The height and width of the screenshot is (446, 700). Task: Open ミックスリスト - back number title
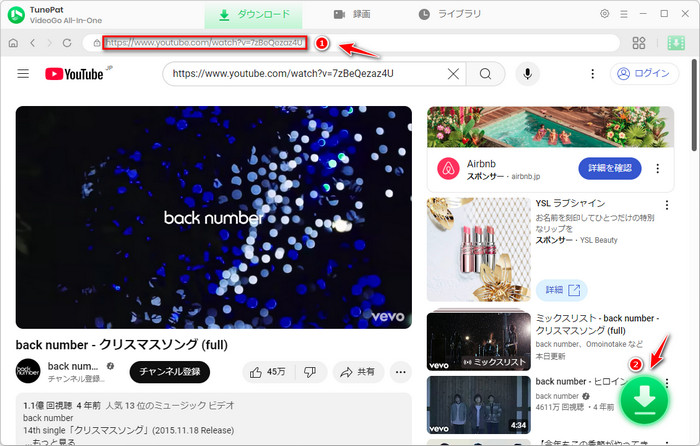click(597, 325)
